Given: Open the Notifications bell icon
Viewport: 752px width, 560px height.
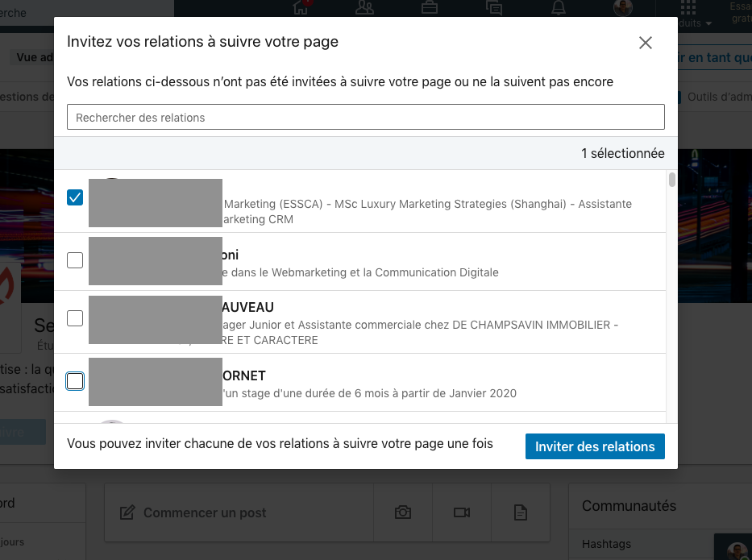Looking at the screenshot, I should (x=559, y=8).
